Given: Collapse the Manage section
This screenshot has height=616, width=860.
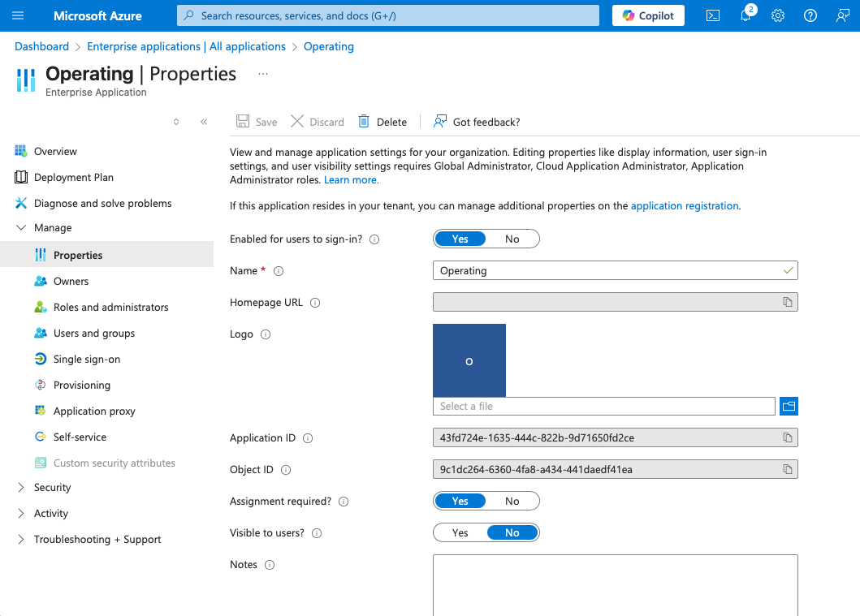Looking at the screenshot, I should click(21, 227).
